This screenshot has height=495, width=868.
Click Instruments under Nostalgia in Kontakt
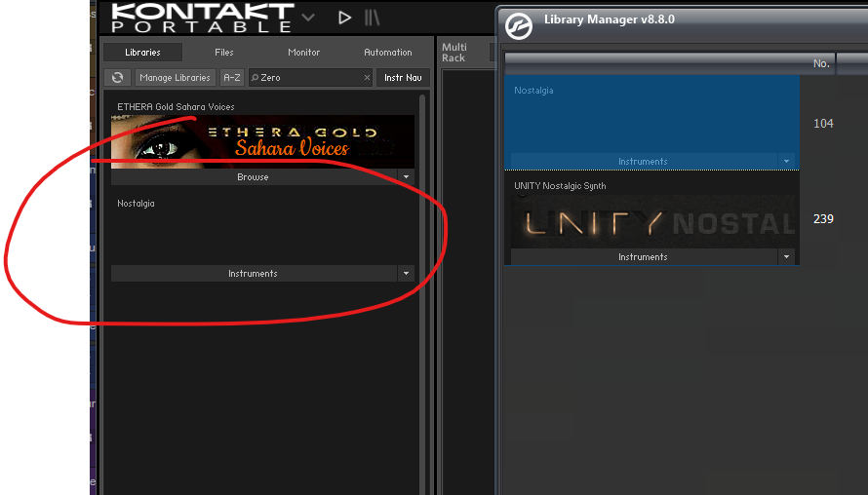254,273
